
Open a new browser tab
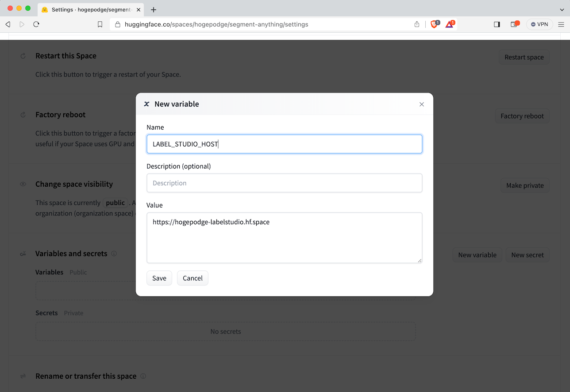point(154,9)
